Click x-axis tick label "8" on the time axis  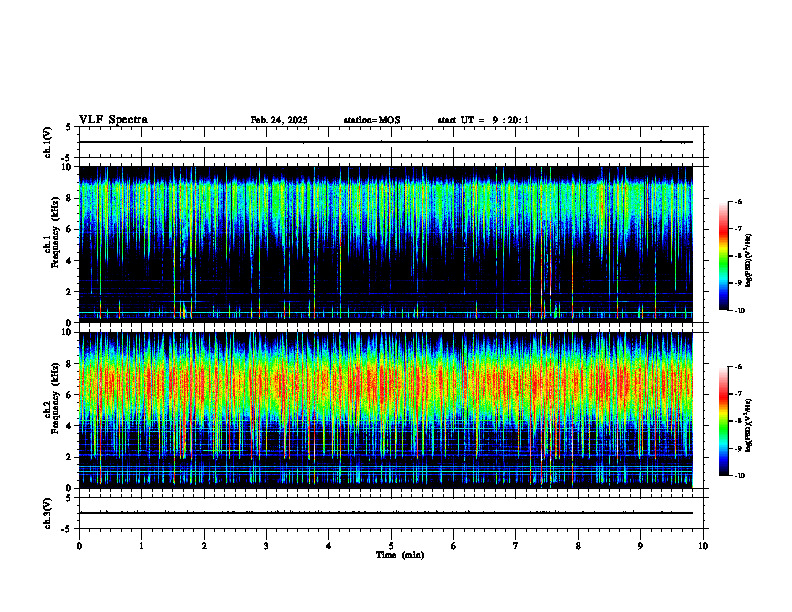tap(578, 546)
